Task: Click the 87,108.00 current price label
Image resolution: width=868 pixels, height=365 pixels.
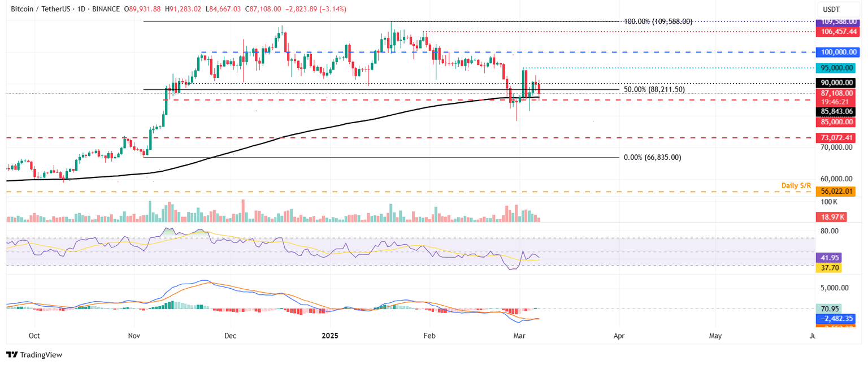Action: click(x=835, y=93)
